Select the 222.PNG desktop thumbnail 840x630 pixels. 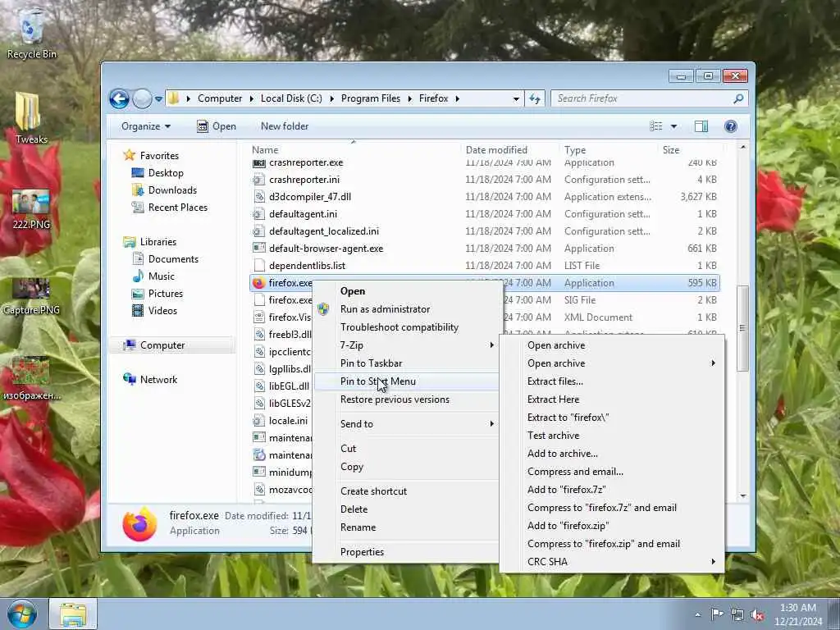(31, 209)
